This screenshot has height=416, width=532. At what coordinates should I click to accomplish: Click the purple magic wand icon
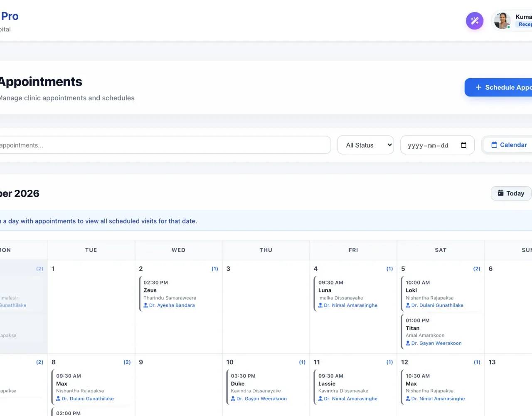point(475,21)
